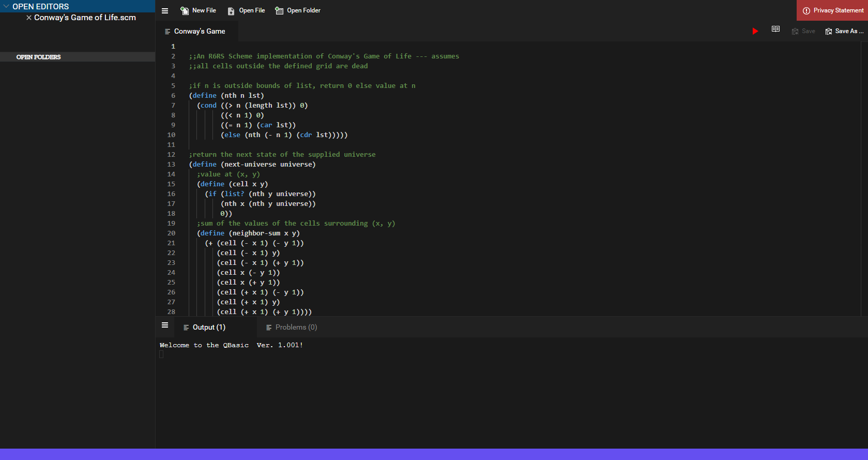Click line number 1 in gutter
Image resolution: width=868 pixels, height=460 pixels.
(x=173, y=47)
